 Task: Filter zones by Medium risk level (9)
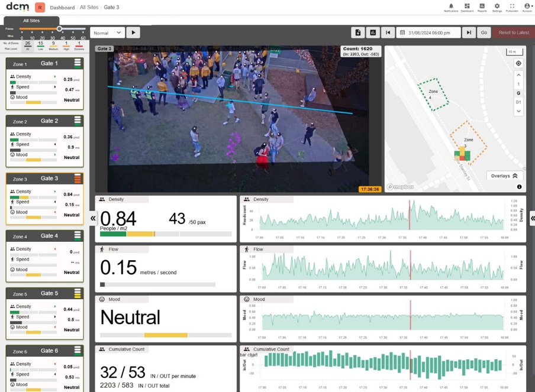[53, 46]
